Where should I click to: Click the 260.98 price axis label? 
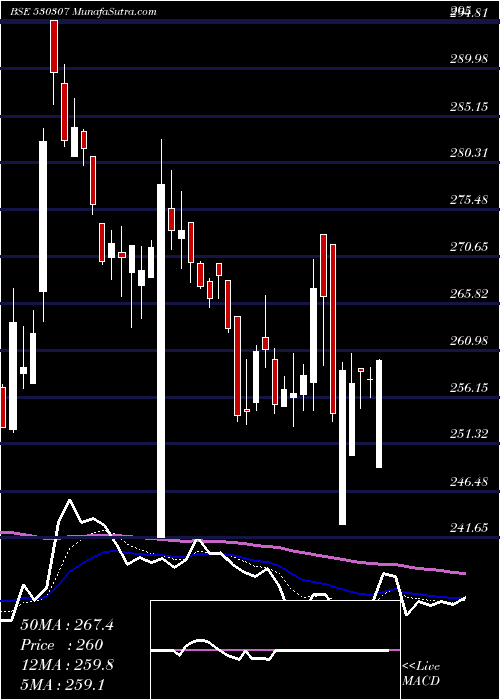pyautogui.click(x=469, y=341)
